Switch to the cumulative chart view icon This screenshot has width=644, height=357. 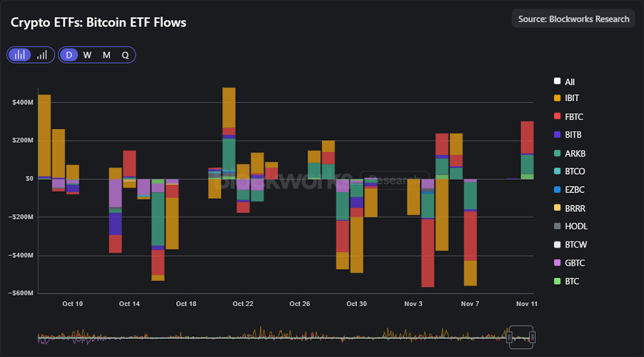click(x=42, y=55)
